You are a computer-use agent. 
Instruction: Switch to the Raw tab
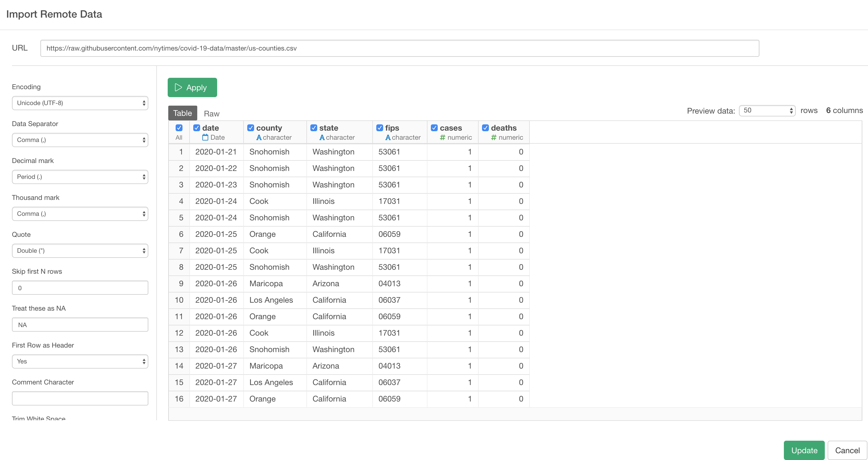(212, 114)
